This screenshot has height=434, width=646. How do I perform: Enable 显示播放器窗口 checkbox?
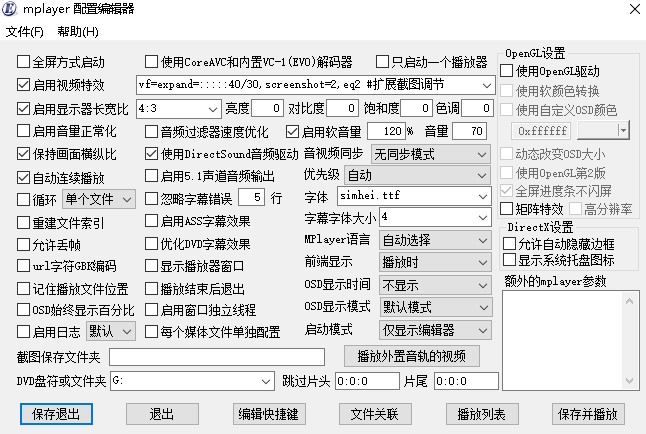point(151,266)
